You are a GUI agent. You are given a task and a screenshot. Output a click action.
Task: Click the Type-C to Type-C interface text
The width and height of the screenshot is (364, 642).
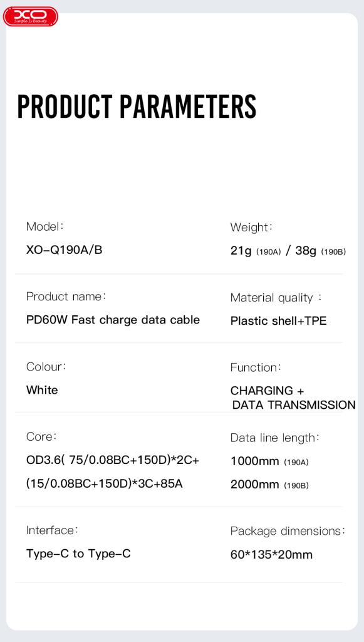pyautogui.click(x=78, y=554)
